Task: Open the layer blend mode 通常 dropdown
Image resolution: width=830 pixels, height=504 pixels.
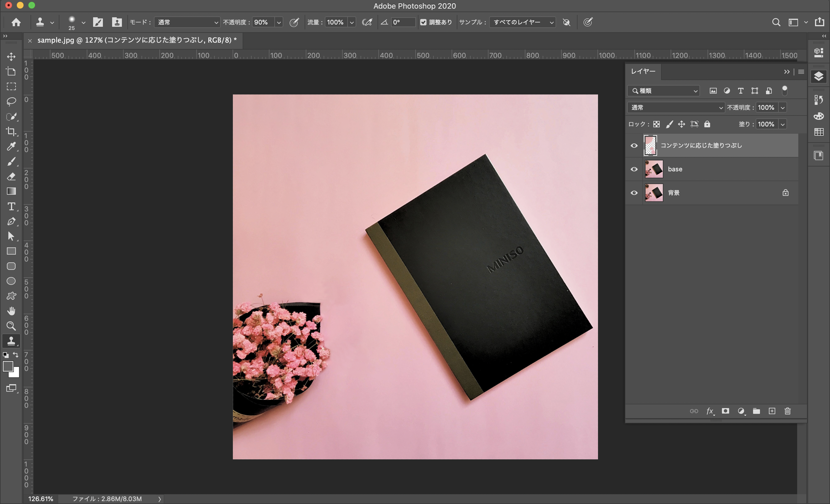Action: point(676,107)
